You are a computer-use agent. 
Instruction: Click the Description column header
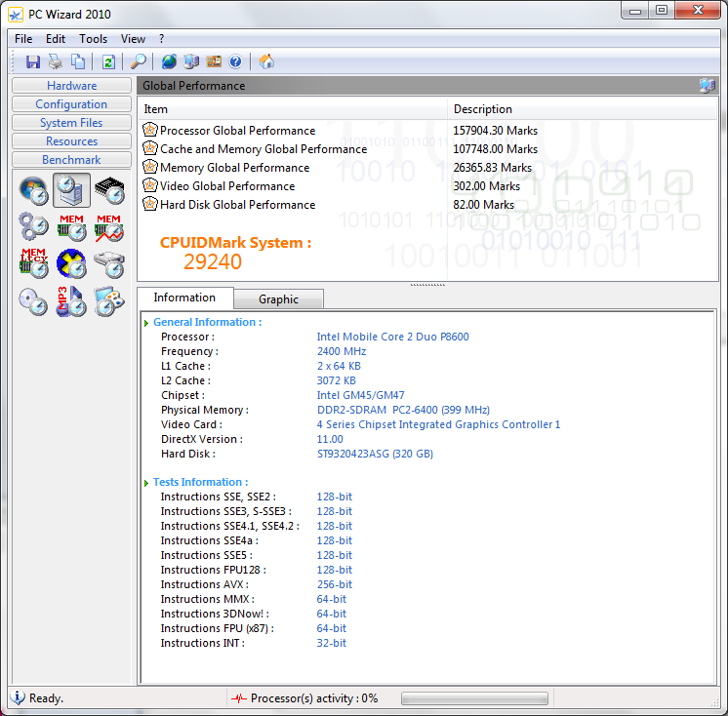[x=583, y=109]
